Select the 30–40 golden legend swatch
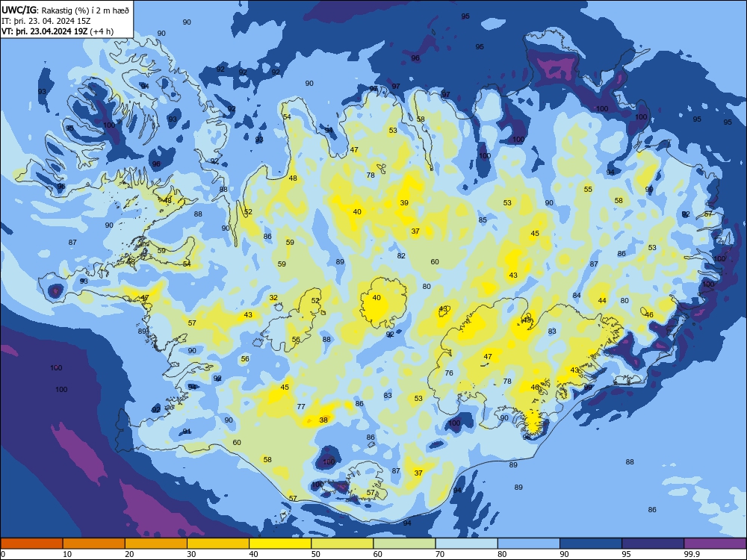Viewport: 747px width, 560px height. [218, 544]
